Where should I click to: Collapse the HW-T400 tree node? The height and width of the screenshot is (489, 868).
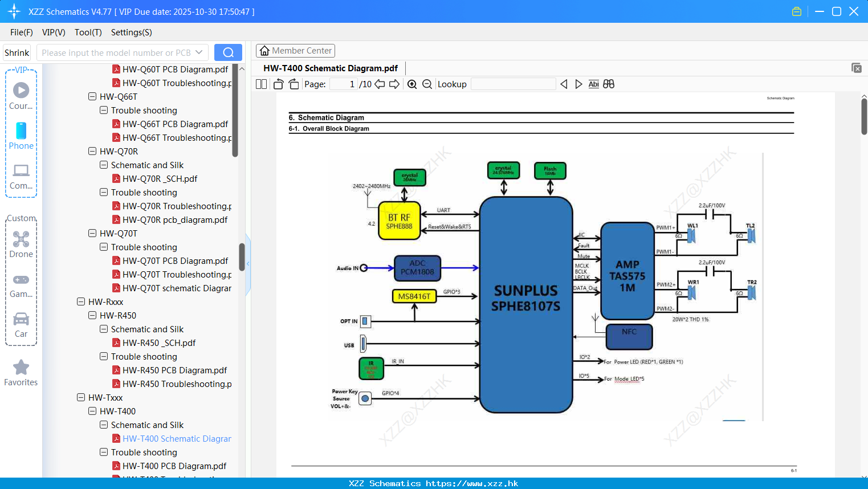(92, 411)
